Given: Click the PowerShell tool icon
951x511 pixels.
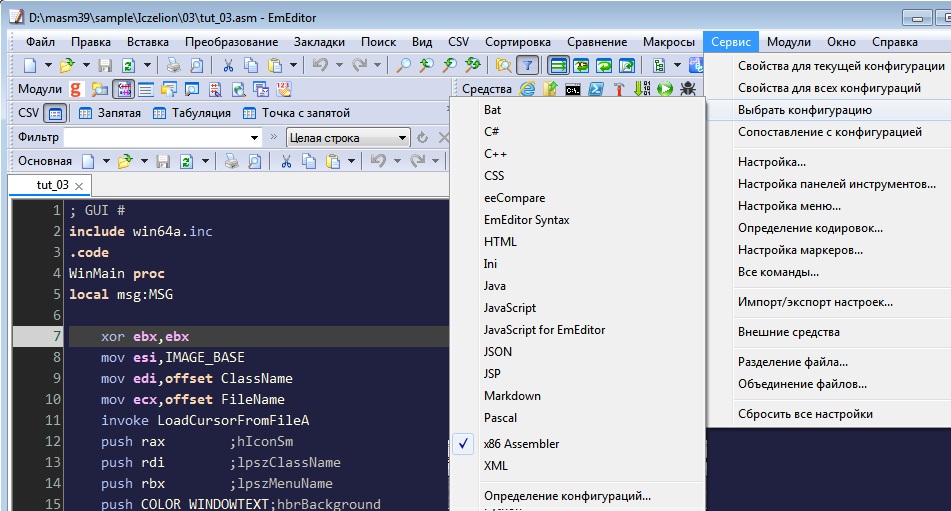Looking at the screenshot, I should click(596, 89).
